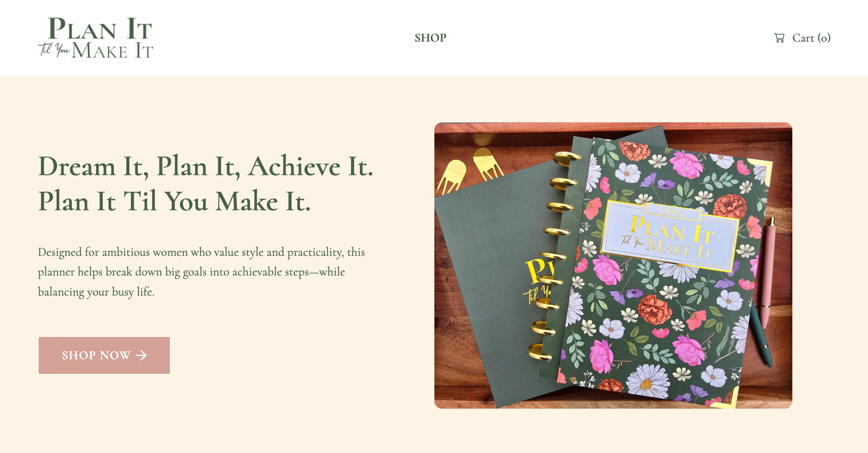Screen dimensions: 868x453
Task: Open the Cart (0) link
Action: pos(802,38)
